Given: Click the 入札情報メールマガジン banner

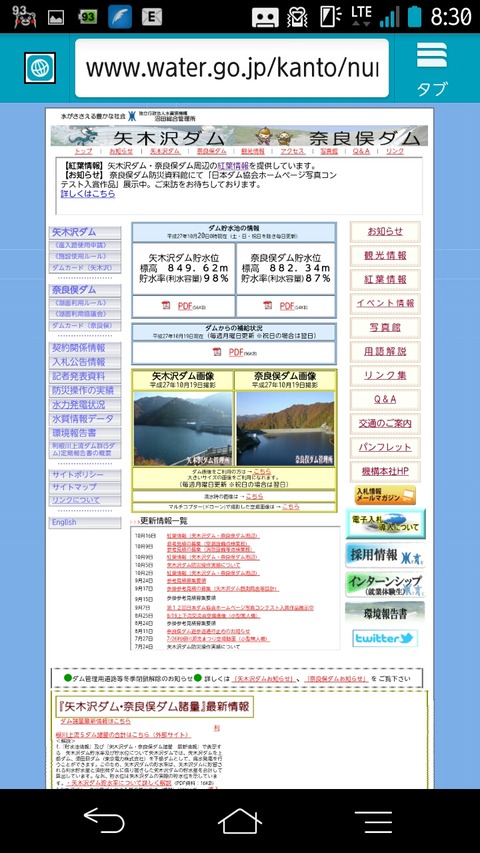Looking at the screenshot, I should 385,495.
